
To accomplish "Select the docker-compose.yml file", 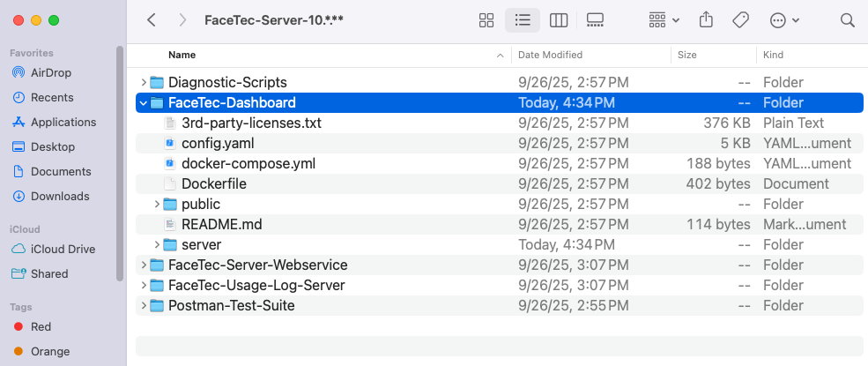I will point(248,163).
